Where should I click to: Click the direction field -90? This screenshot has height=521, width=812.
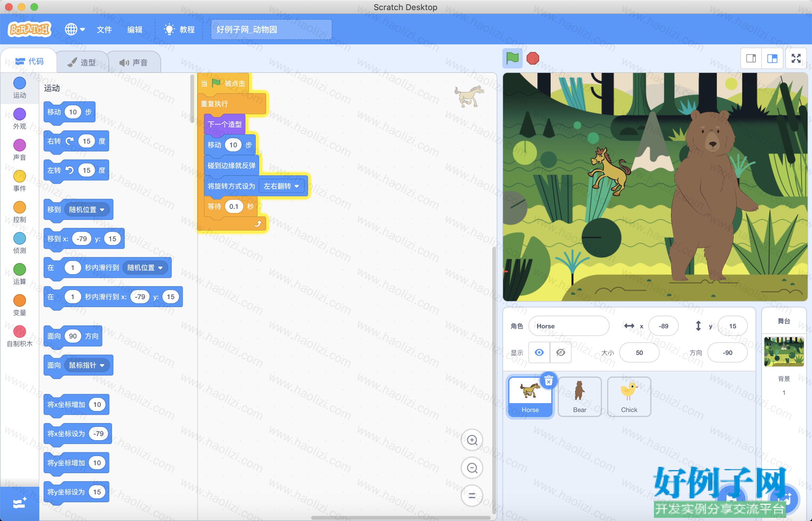727,352
